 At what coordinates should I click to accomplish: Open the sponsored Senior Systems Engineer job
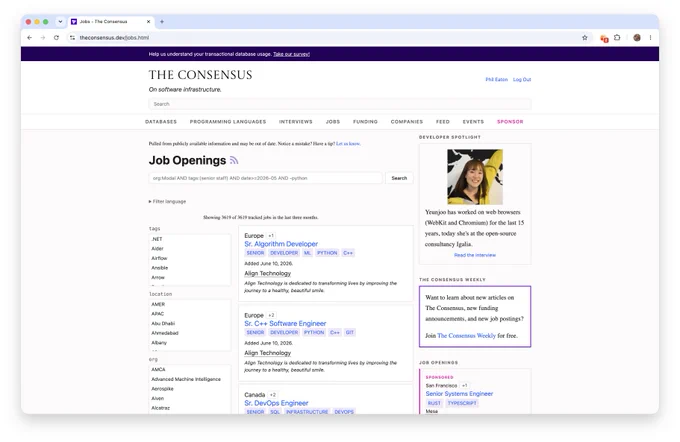point(459,394)
